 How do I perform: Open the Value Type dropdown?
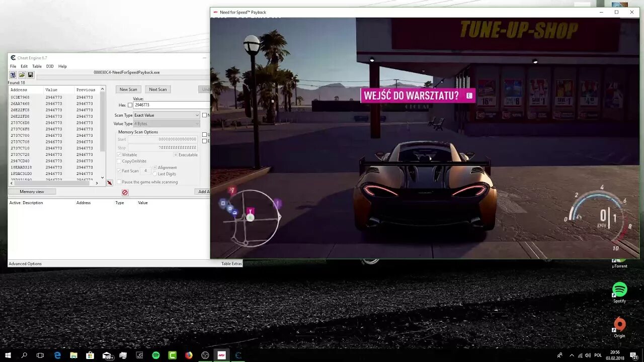(167, 124)
